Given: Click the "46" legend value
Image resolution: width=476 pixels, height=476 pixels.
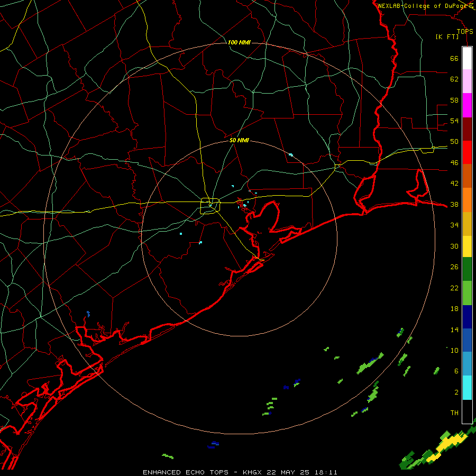Looking at the screenshot, I should pyautogui.click(x=454, y=162).
